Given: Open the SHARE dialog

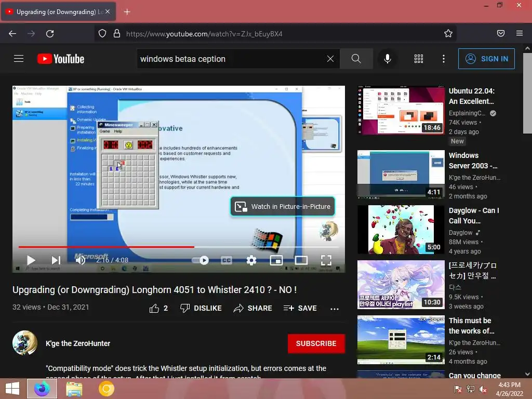Looking at the screenshot, I should [x=253, y=308].
